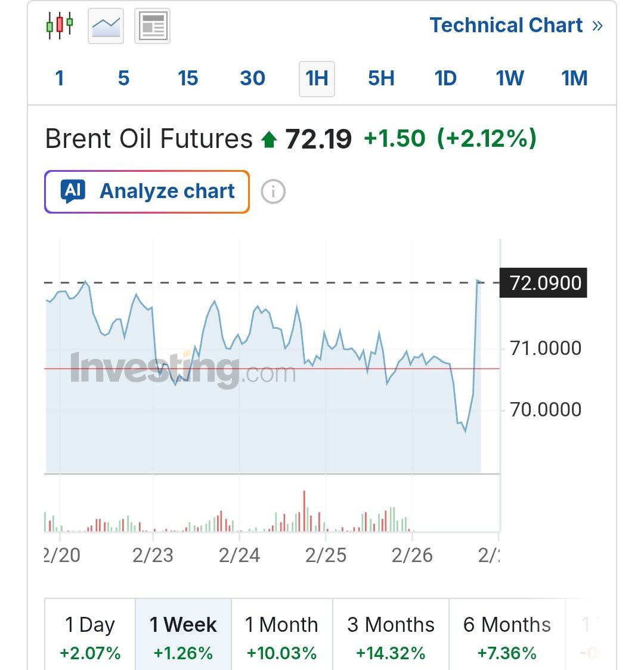This screenshot has width=644, height=670.
Task: Choose the 30 minute interval
Action: coord(252,78)
